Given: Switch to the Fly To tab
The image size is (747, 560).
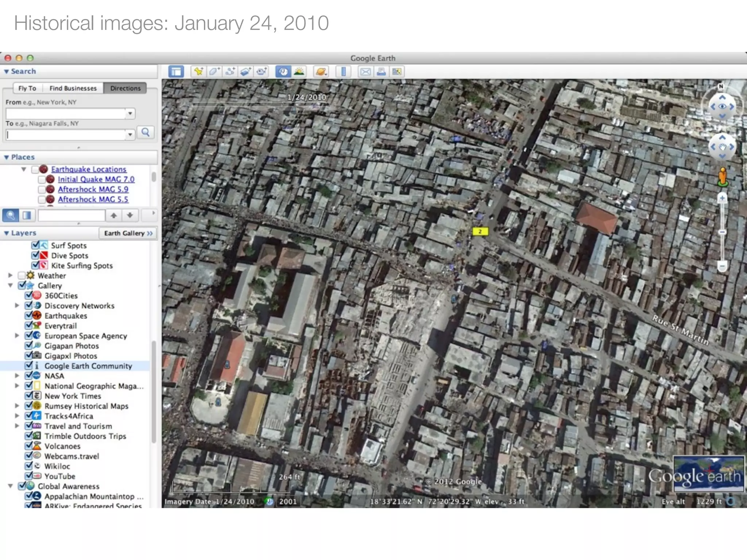Looking at the screenshot, I should pos(27,88).
